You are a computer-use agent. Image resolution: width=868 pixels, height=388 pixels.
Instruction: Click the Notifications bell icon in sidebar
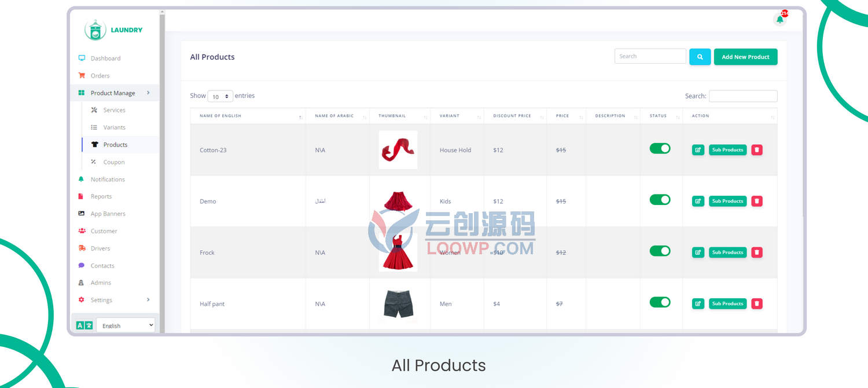pyautogui.click(x=81, y=179)
